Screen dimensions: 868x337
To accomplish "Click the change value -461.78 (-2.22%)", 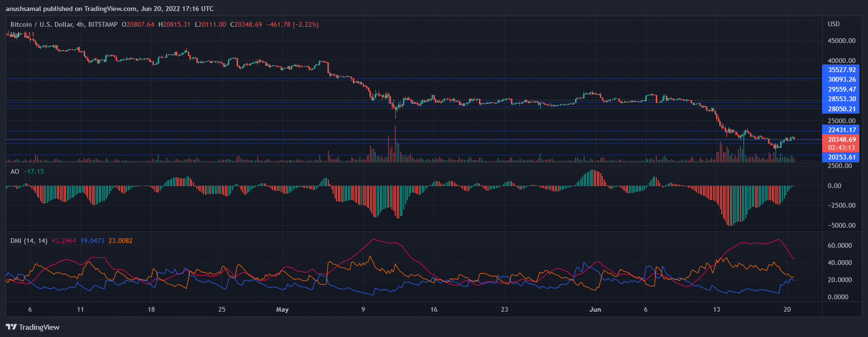I will click(293, 24).
